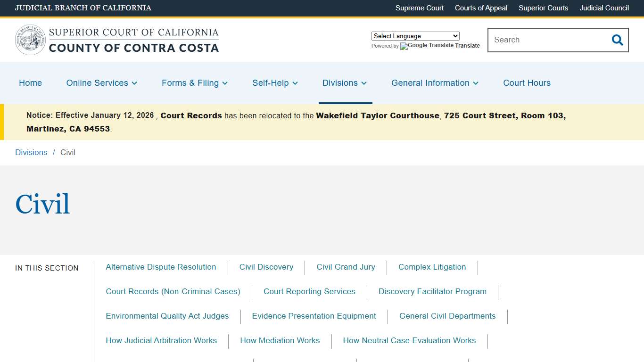The image size is (644, 362).
Task: Click Court Records (Non-Criminal Cases) link
Action: coord(173,291)
